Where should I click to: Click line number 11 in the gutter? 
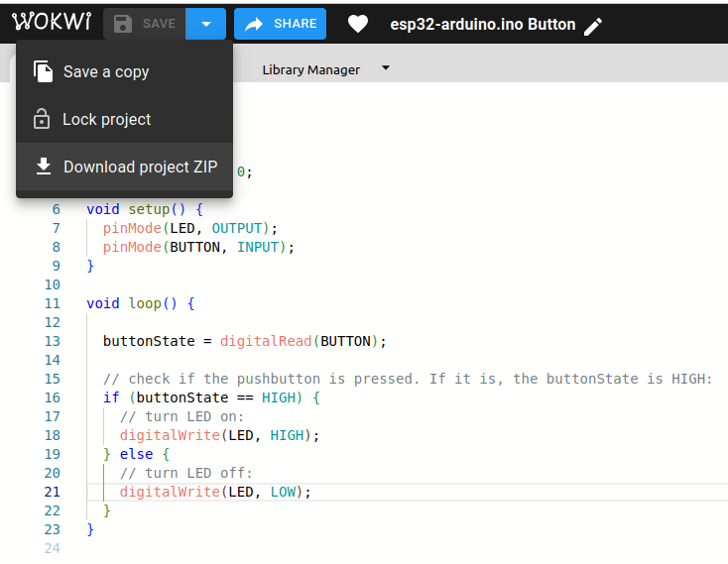pos(53,303)
